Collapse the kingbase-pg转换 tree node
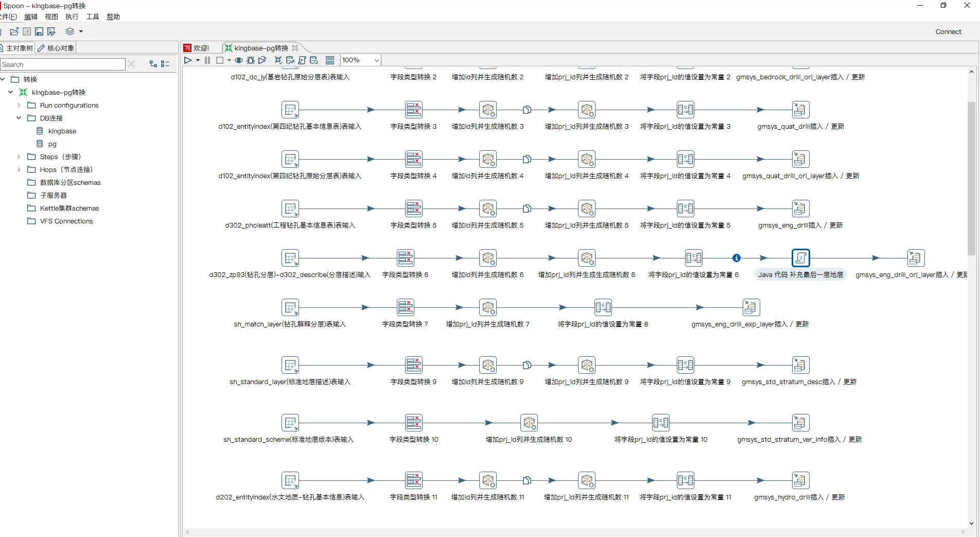This screenshot has height=537, width=980. click(10, 92)
